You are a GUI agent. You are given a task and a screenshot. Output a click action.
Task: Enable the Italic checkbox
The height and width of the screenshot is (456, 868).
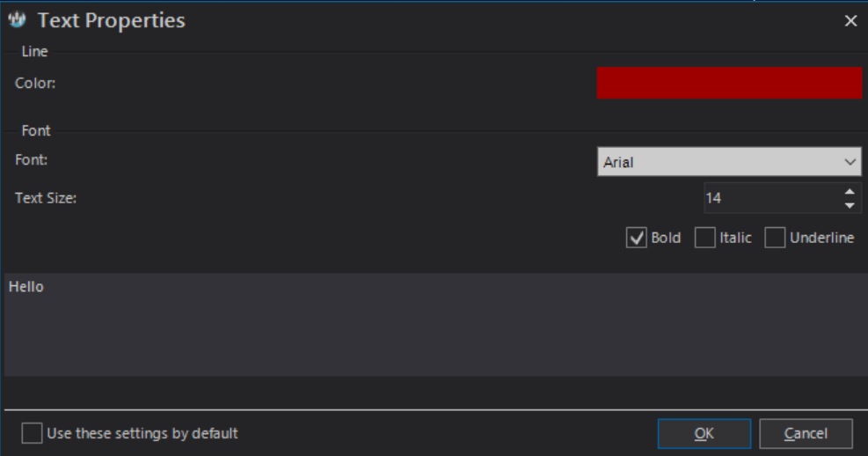point(704,238)
